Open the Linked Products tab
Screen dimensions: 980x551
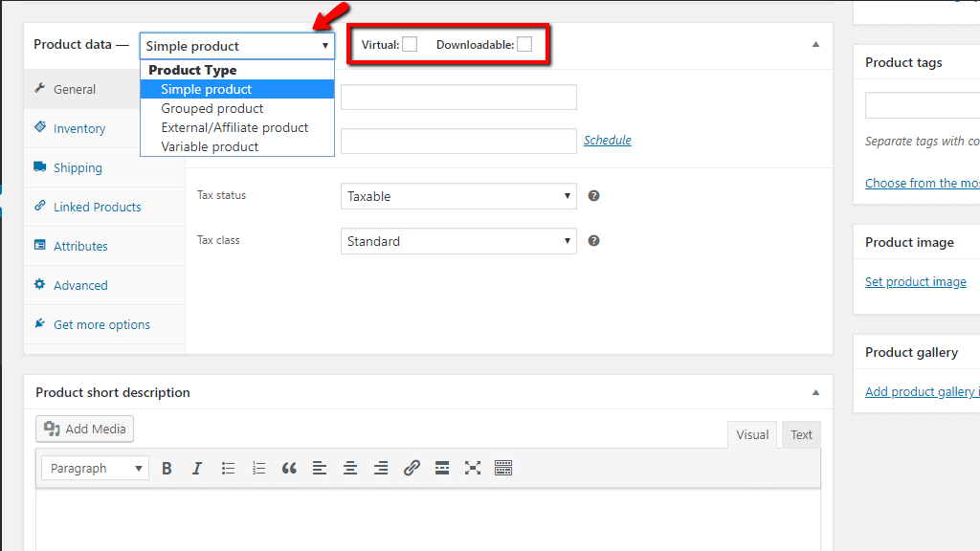(x=104, y=207)
